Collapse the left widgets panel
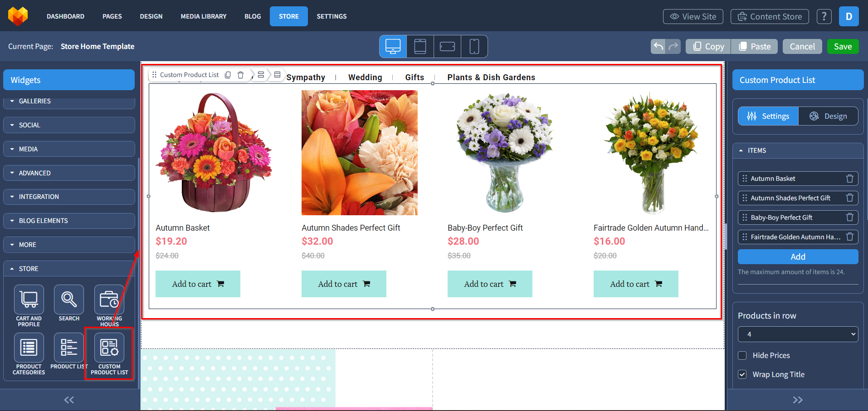Screen dimensions: 868x411 (69, 400)
